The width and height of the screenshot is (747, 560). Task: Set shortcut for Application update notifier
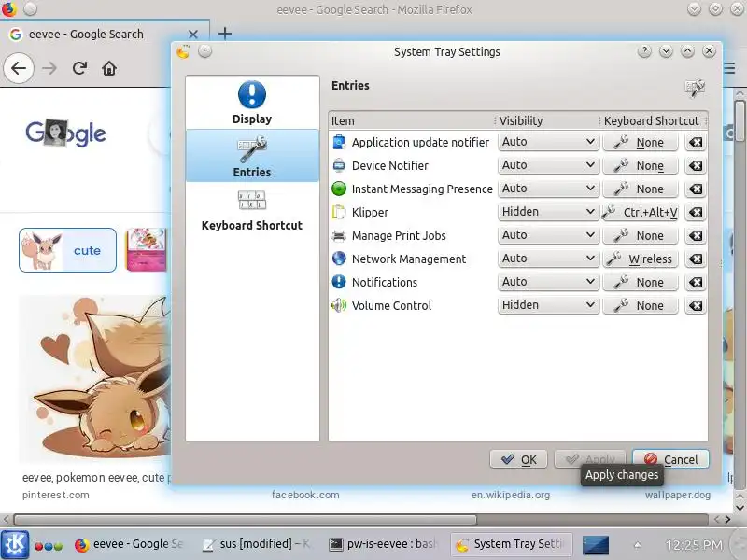tap(641, 143)
